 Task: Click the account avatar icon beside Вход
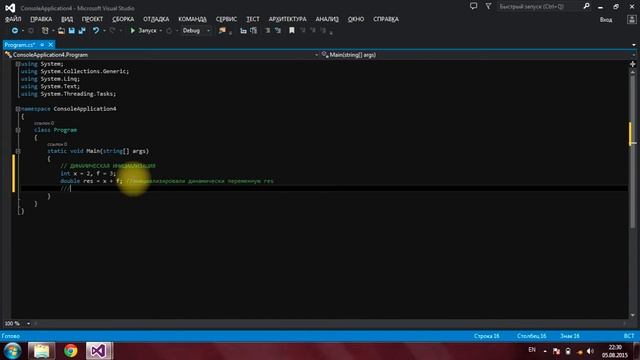[x=631, y=19]
